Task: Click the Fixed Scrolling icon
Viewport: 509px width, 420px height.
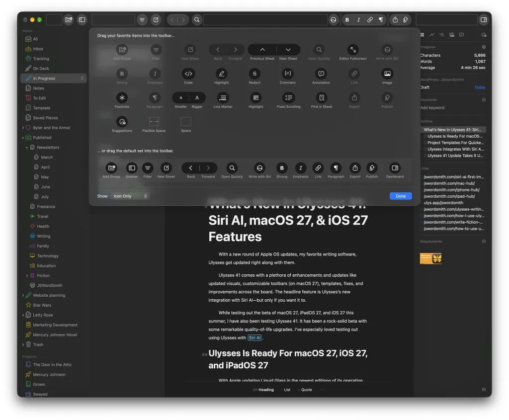Action: (289, 98)
